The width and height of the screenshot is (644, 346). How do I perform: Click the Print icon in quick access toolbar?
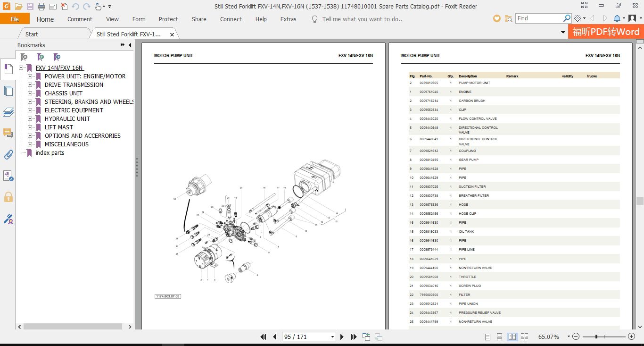[x=41, y=7]
